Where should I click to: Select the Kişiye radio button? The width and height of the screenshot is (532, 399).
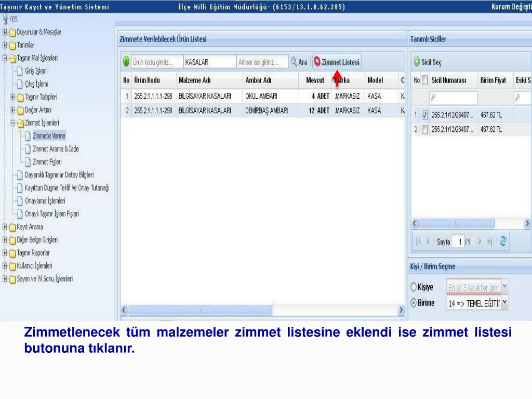414,287
